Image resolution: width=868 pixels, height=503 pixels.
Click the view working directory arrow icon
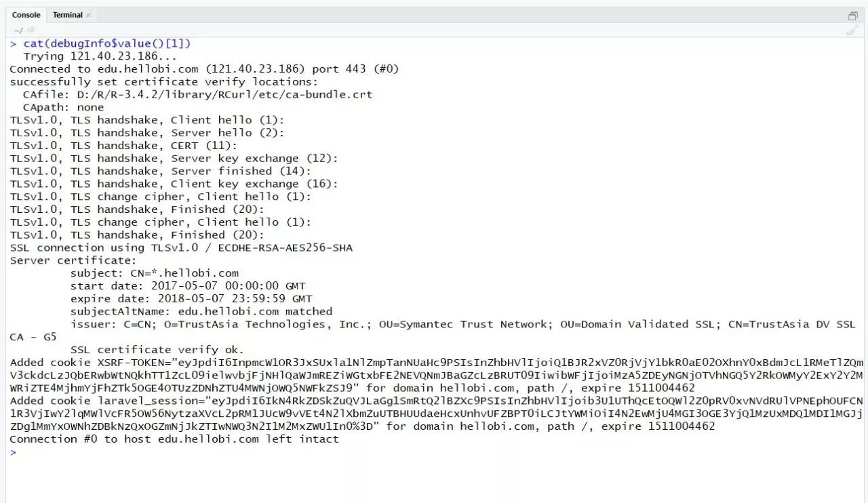31,30
